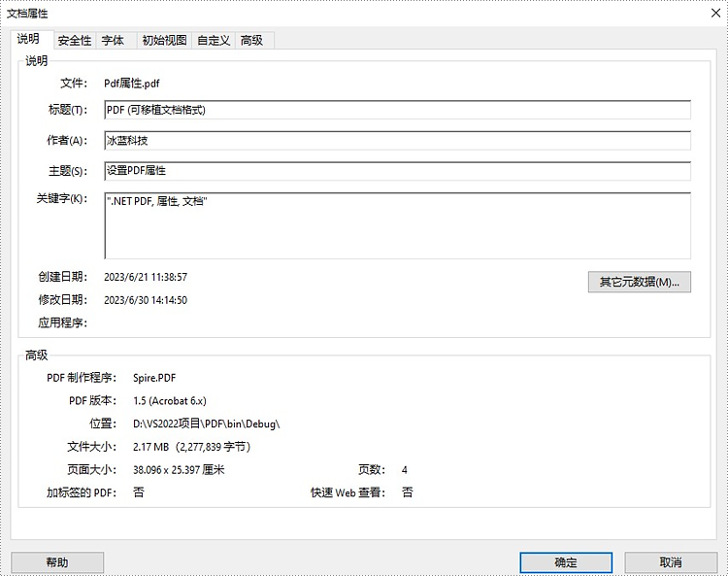
Task: Click the 修改日期: label
Action: tap(63, 300)
